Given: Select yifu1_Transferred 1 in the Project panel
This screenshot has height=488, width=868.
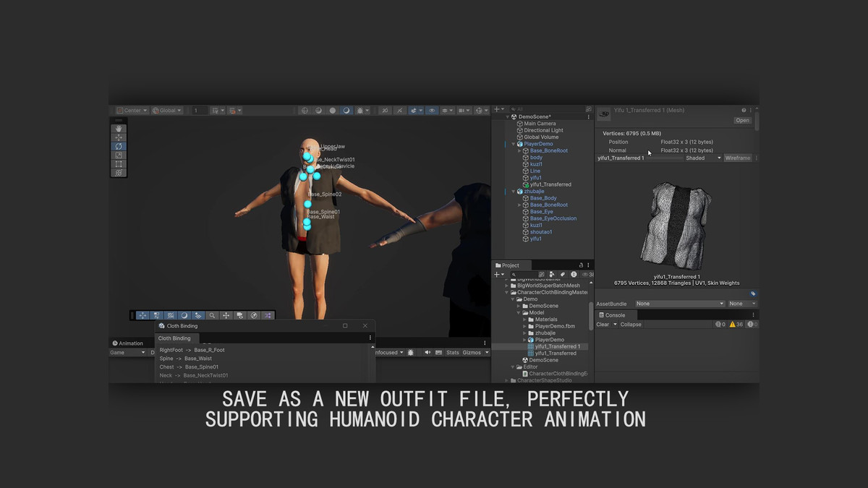Looking at the screenshot, I should click(x=558, y=346).
